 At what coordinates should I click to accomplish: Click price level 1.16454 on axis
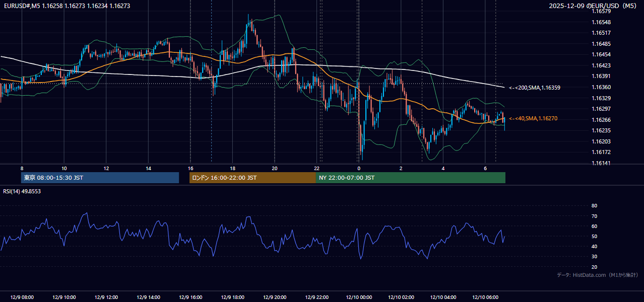click(x=601, y=54)
